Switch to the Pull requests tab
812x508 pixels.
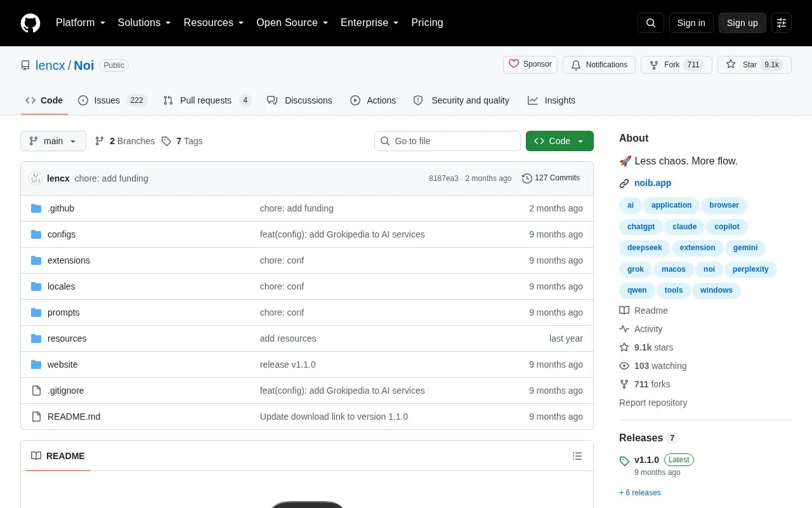tap(207, 100)
